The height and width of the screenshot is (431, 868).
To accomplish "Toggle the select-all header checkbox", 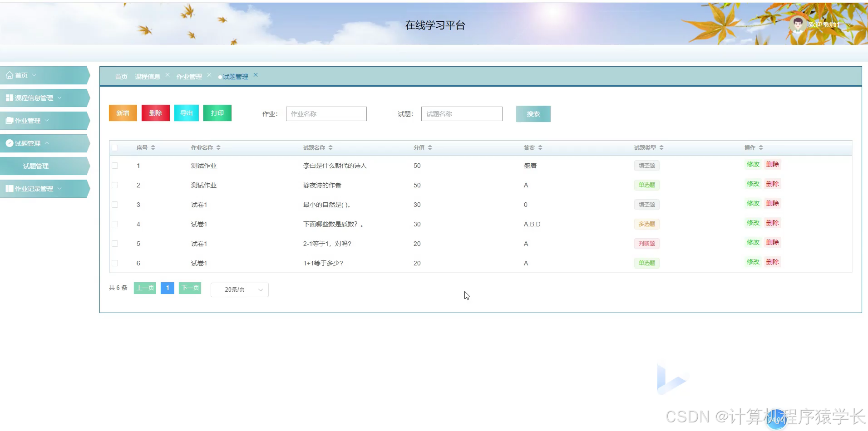I will point(115,148).
